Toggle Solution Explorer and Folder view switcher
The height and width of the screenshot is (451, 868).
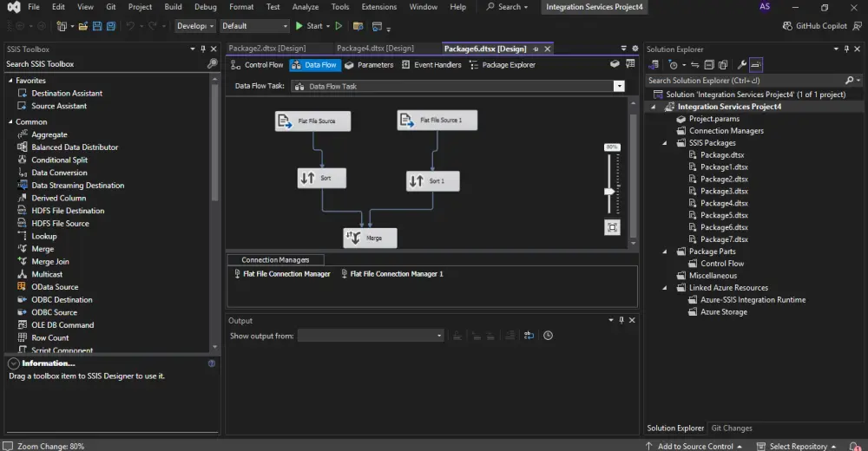[x=654, y=65]
